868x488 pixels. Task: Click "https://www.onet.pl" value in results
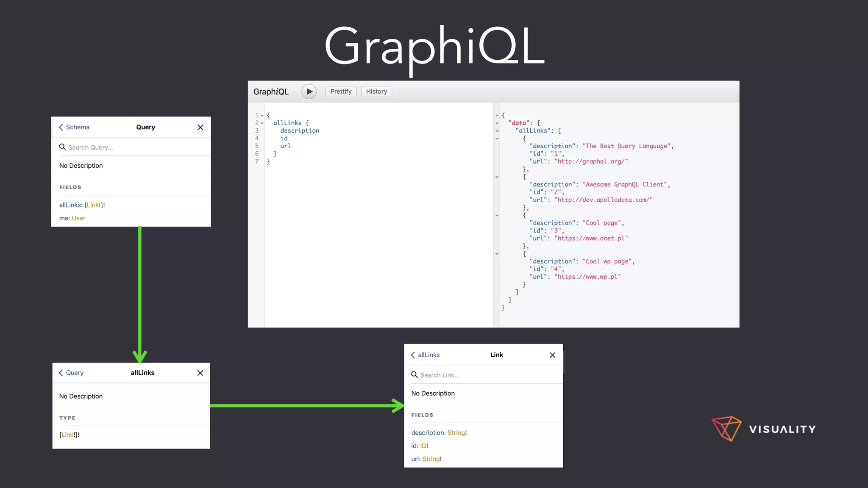(x=591, y=238)
